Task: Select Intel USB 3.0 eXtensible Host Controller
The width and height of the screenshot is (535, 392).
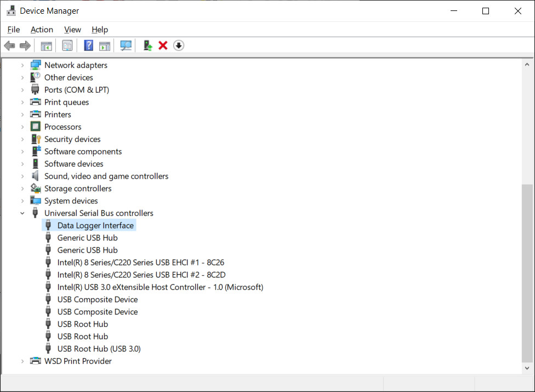Action: [161, 287]
